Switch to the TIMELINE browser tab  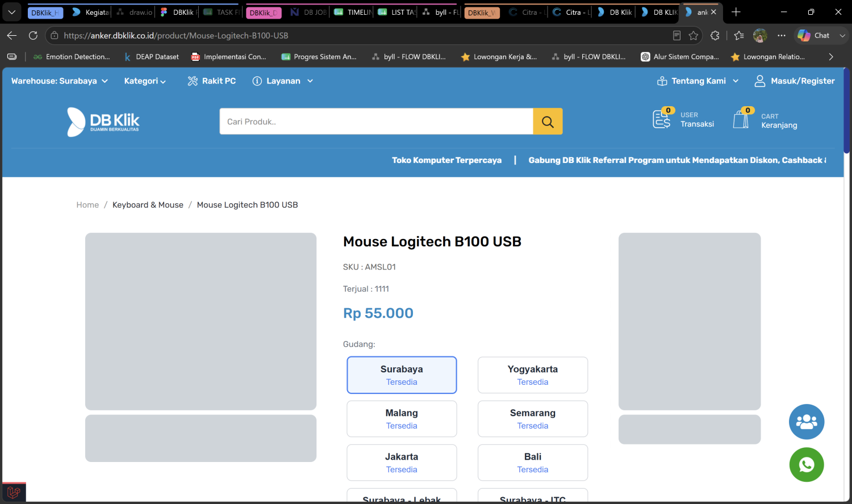tap(353, 12)
